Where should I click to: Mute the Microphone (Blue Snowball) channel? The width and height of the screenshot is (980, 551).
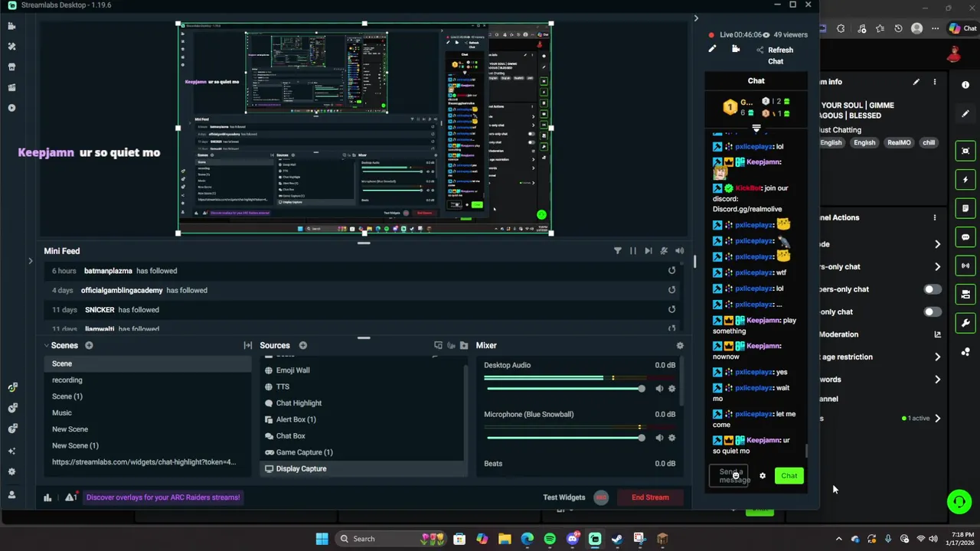[659, 438]
